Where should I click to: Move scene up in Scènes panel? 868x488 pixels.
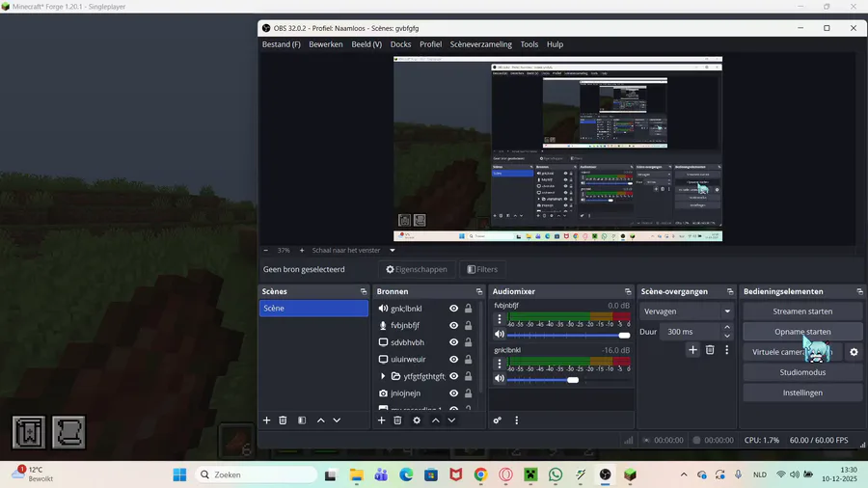(320, 420)
